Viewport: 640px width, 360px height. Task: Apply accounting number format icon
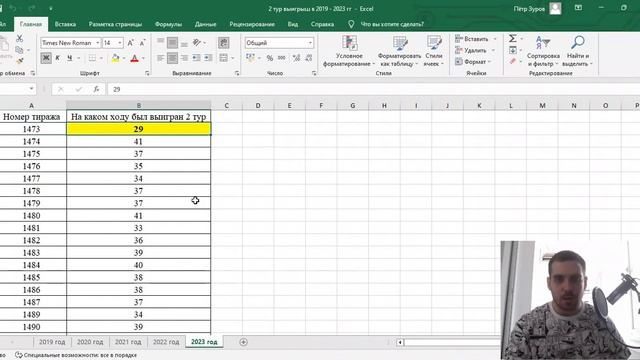(250, 58)
